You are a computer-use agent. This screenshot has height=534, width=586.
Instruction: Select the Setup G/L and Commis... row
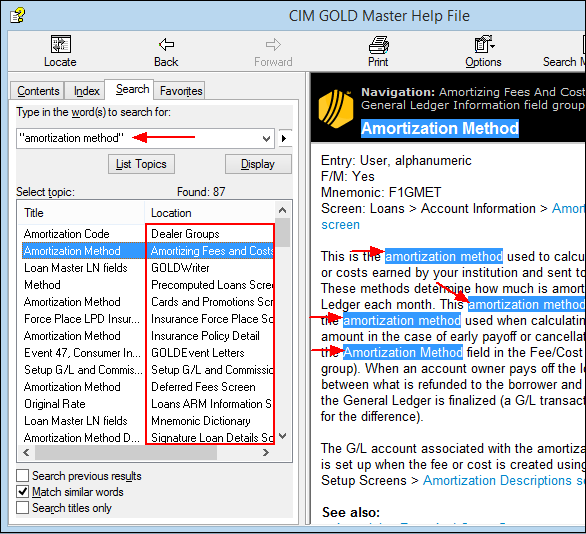(x=148, y=370)
